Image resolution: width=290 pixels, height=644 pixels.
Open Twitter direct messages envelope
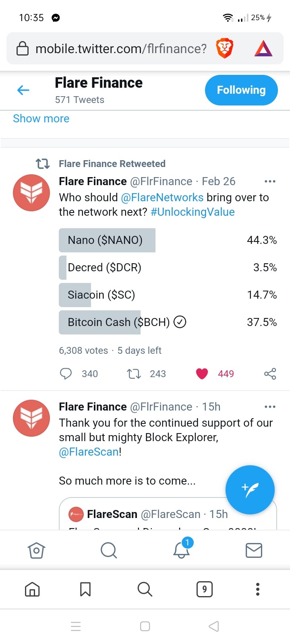254,550
